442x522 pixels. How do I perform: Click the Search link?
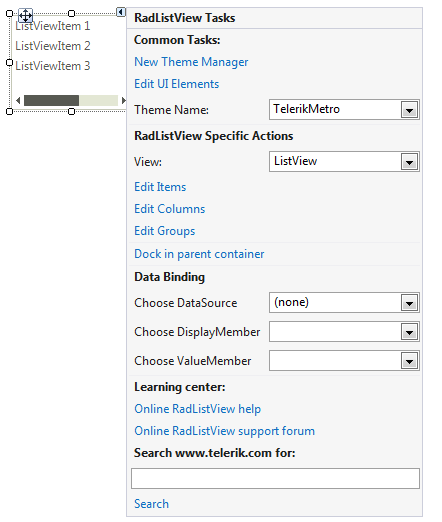pyautogui.click(x=151, y=504)
